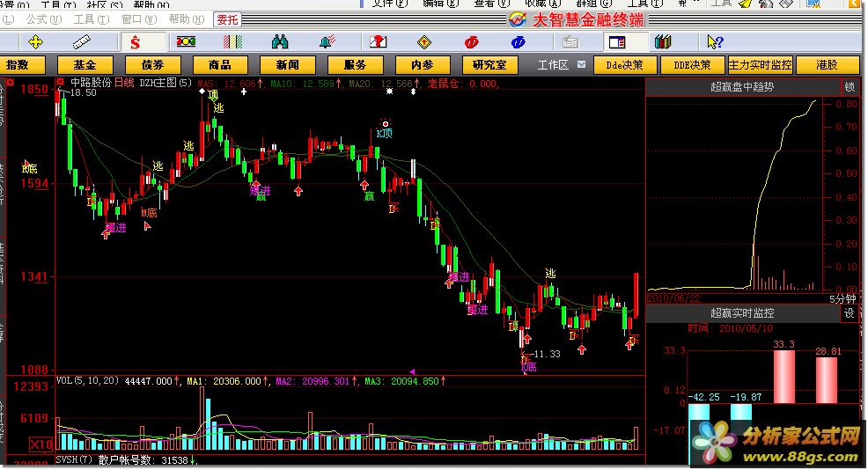This screenshot has height=470, width=868.
Task: Open the 工具(T) menu beside 公式
Action: (x=92, y=19)
